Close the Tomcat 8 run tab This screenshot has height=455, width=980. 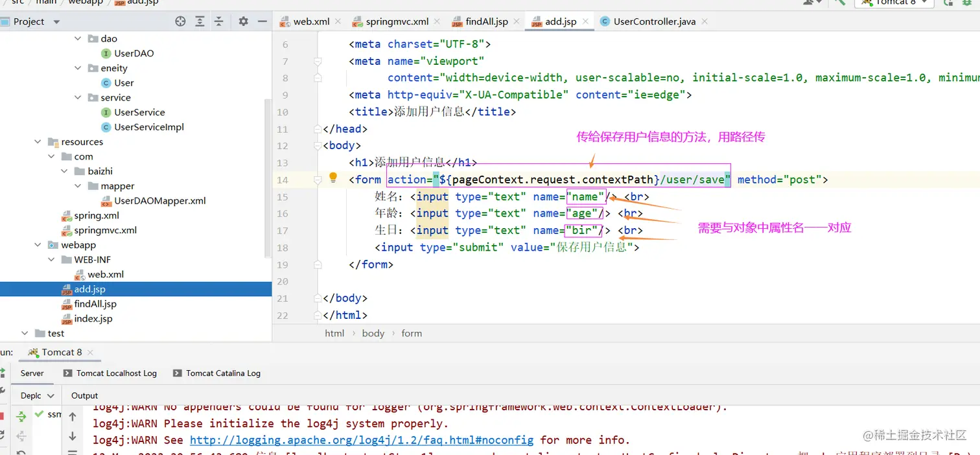click(x=91, y=353)
